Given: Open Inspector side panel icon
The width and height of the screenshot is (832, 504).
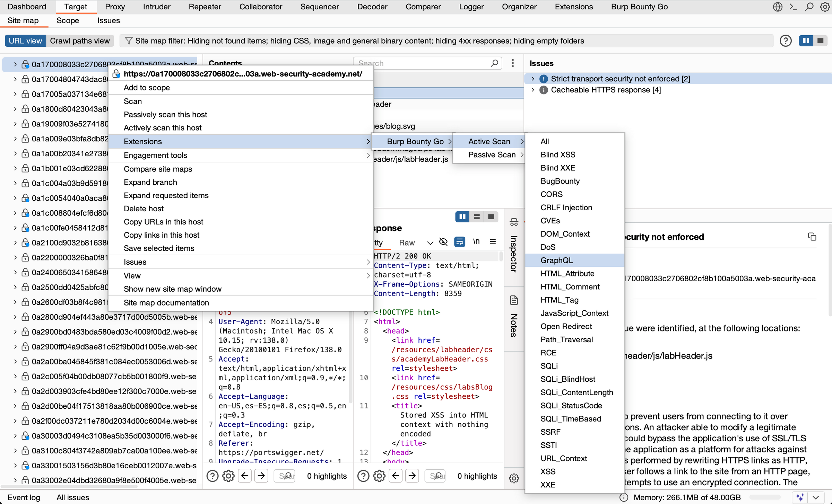Looking at the screenshot, I should pos(514,222).
